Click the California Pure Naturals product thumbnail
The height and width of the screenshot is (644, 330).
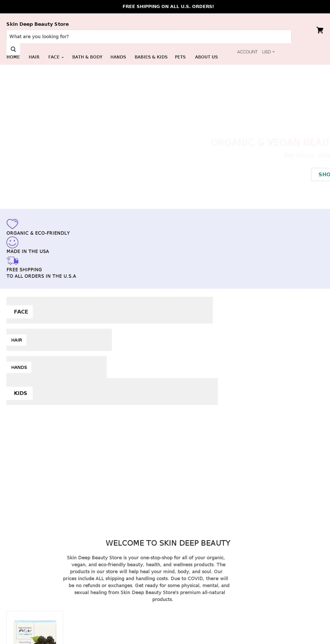coord(35,628)
